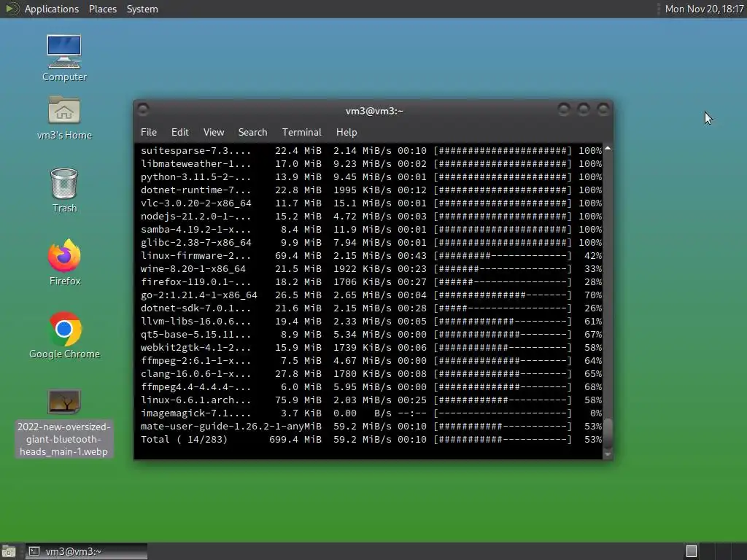Open the File menu in terminal

coord(149,133)
